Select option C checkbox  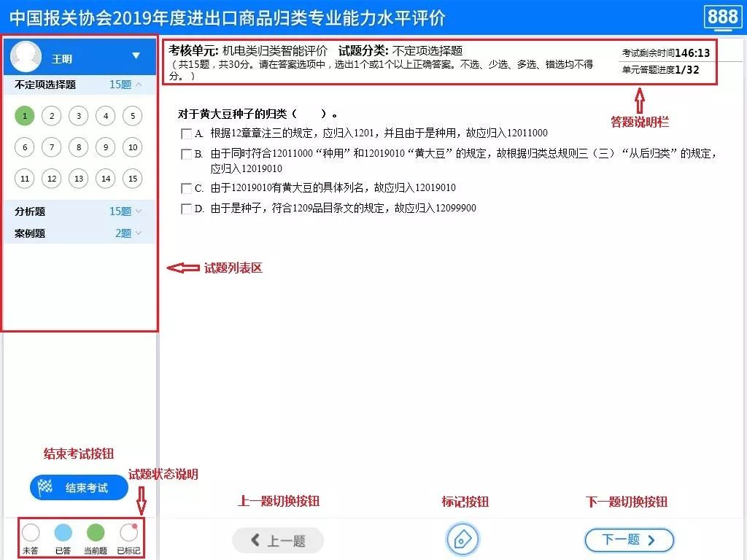(186, 189)
